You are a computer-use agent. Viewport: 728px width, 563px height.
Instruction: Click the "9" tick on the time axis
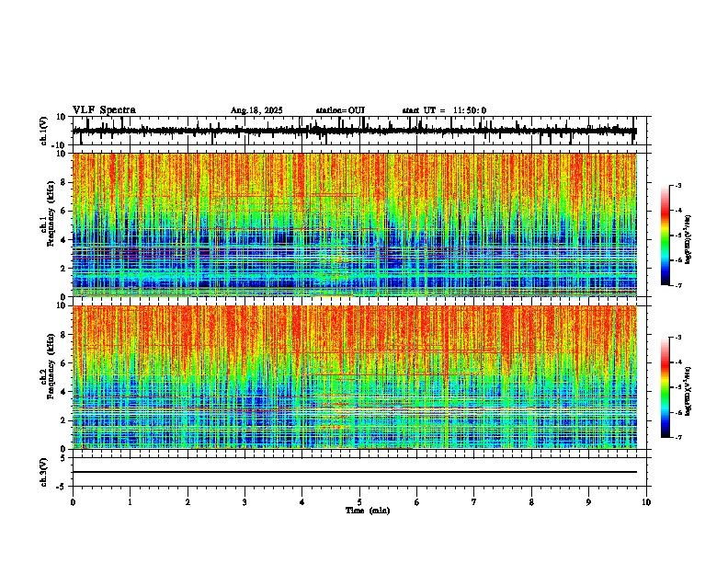pos(588,501)
